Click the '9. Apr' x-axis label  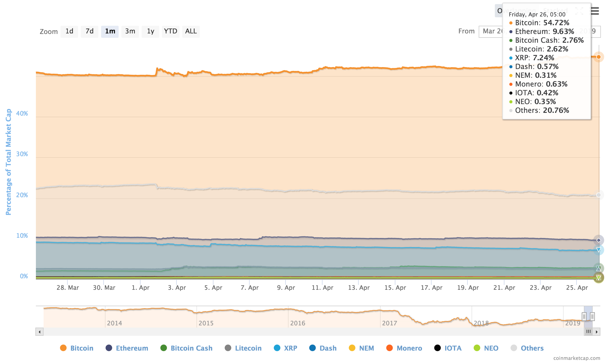click(x=286, y=288)
